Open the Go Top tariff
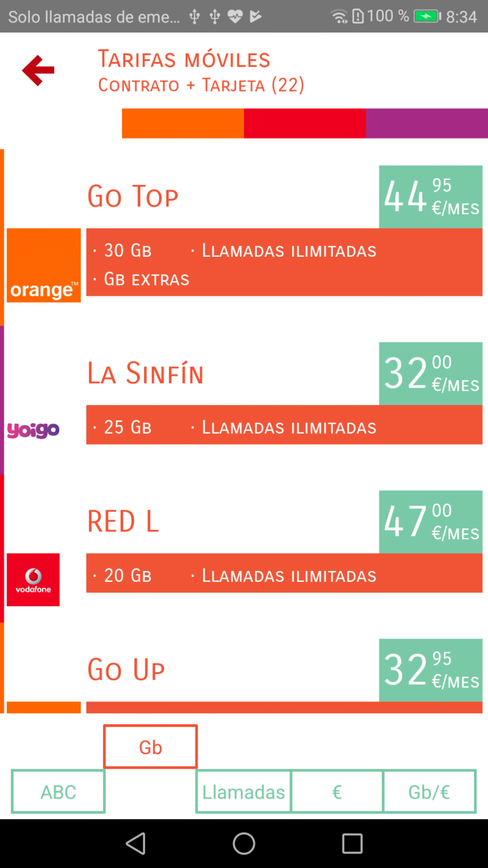488x868 pixels. click(x=133, y=196)
